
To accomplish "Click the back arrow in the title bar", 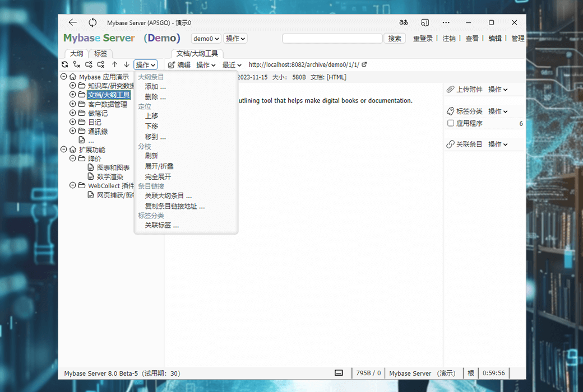I will click(x=72, y=22).
